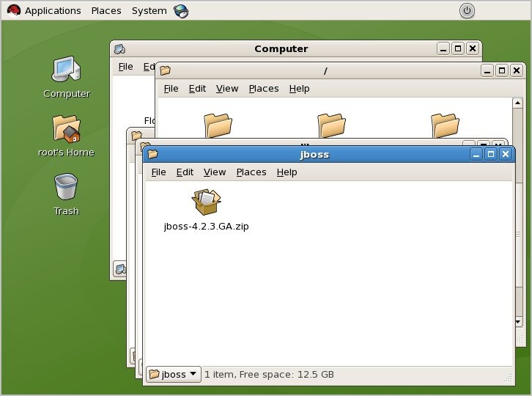
Task: Open the System panel menu
Action: coord(149,10)
